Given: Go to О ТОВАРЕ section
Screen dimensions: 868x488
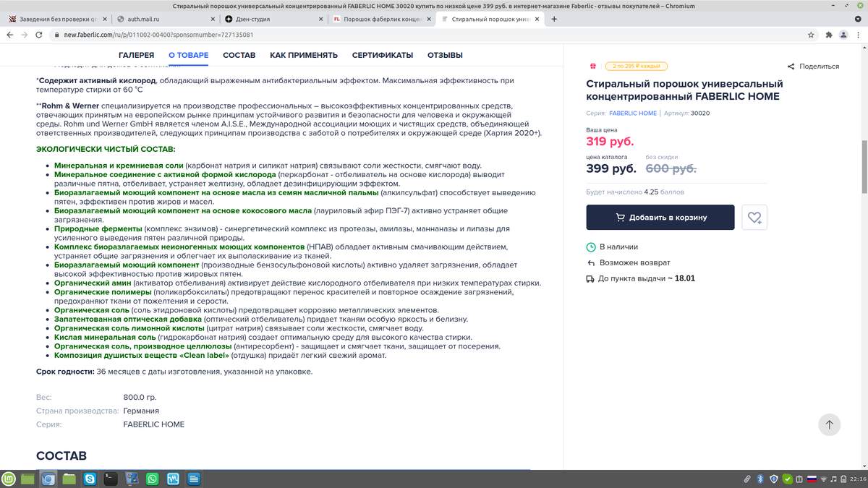Looking at the screenshot, I should tap(188, 55).
